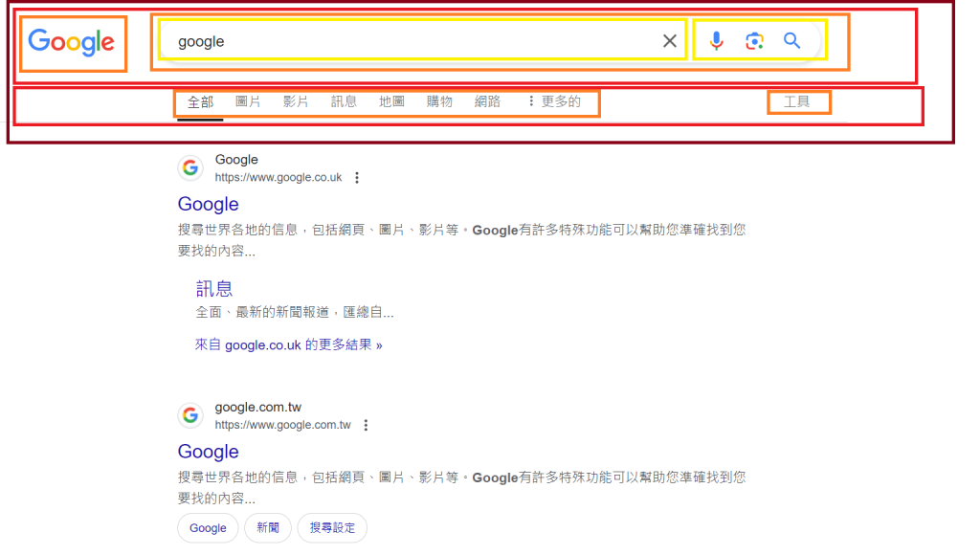Image resolution: width=980 pixels, height=555 pixels.
Task: Open the Google title link for google.co.uk
Action: click(208, 205)
